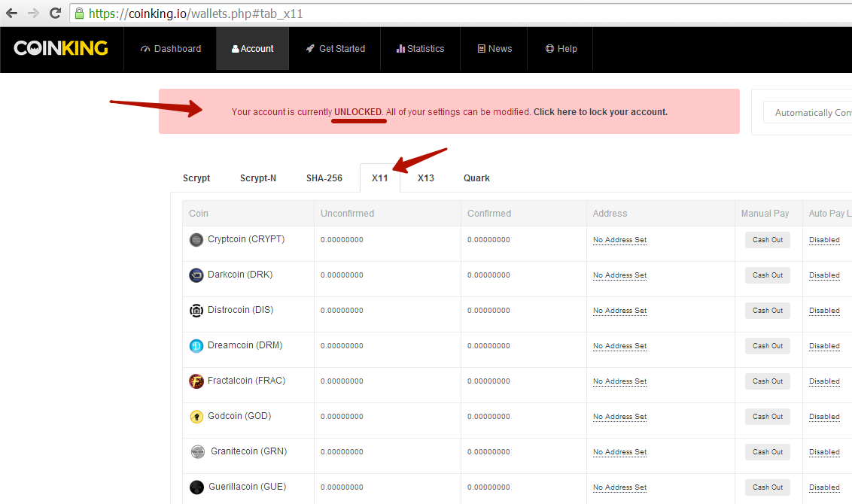The width and height of the screenshot is (852, 504).
Task: Click the Cryptcoin coin icon
Action: coord(196,239)
